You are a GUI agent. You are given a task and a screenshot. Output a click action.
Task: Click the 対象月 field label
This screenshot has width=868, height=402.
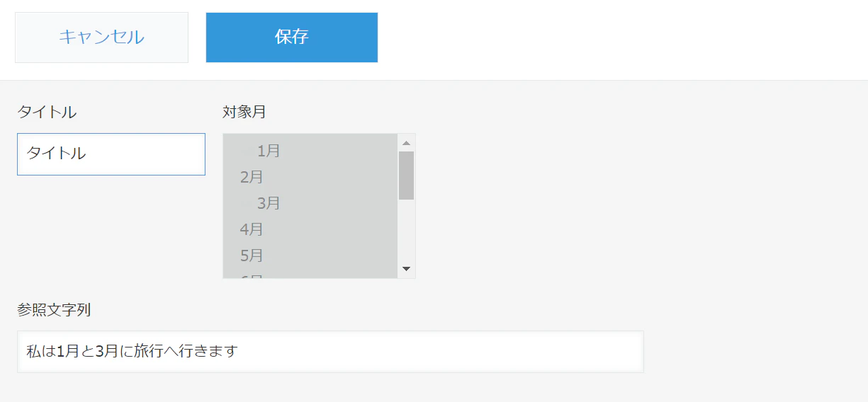(244, 112)
